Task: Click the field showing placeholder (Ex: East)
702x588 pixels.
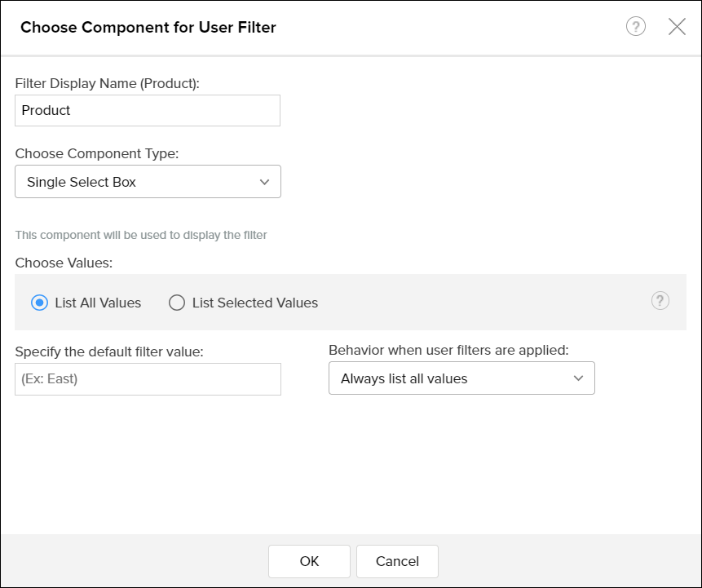Action: (148, 378)
